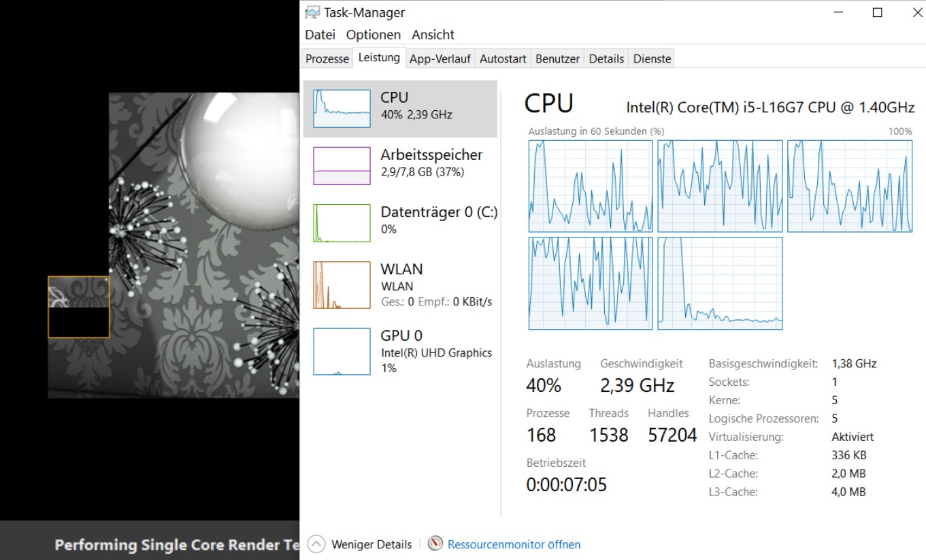The width and height of the screenshot is (926, 560).
Task: Open the Datei menu
Action: pyautogui.click(x=319, y=34)
